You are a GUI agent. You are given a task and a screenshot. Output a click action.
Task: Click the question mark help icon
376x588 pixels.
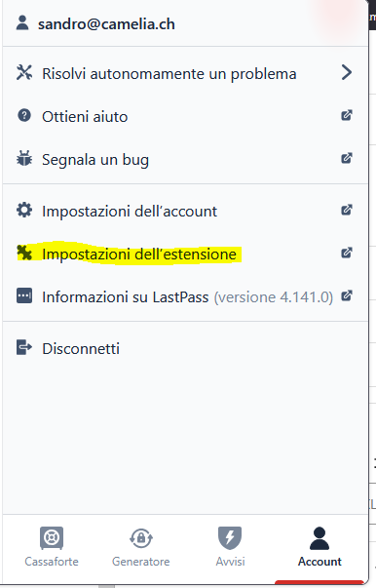(24, 115)
